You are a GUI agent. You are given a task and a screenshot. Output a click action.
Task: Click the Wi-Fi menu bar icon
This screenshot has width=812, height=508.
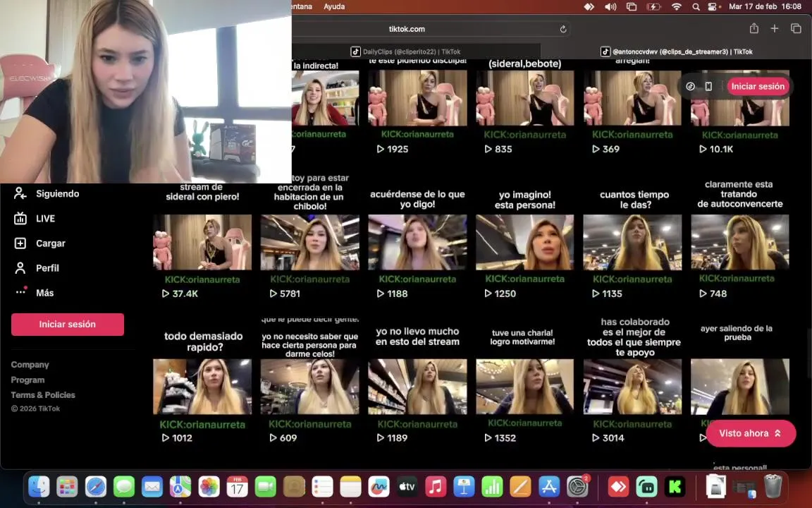pyautogui.click(x=677, y=7)
